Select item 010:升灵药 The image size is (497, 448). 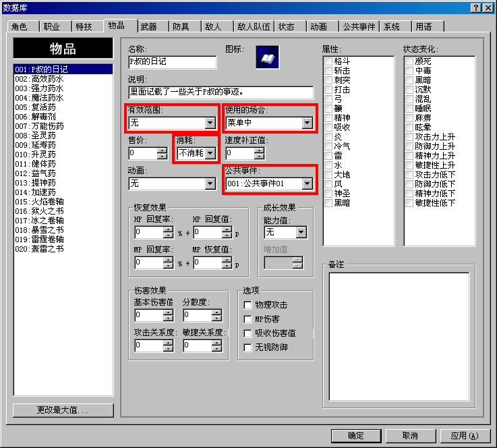point(63,155)
